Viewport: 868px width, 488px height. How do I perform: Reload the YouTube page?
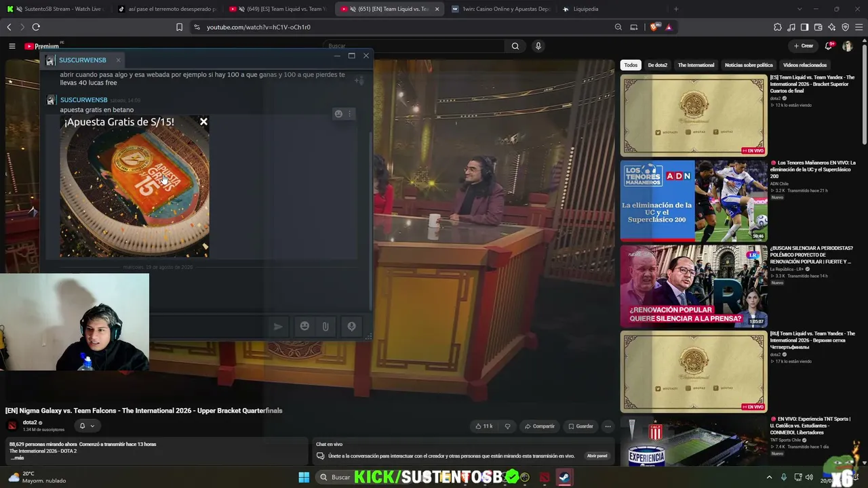(36, 27)
